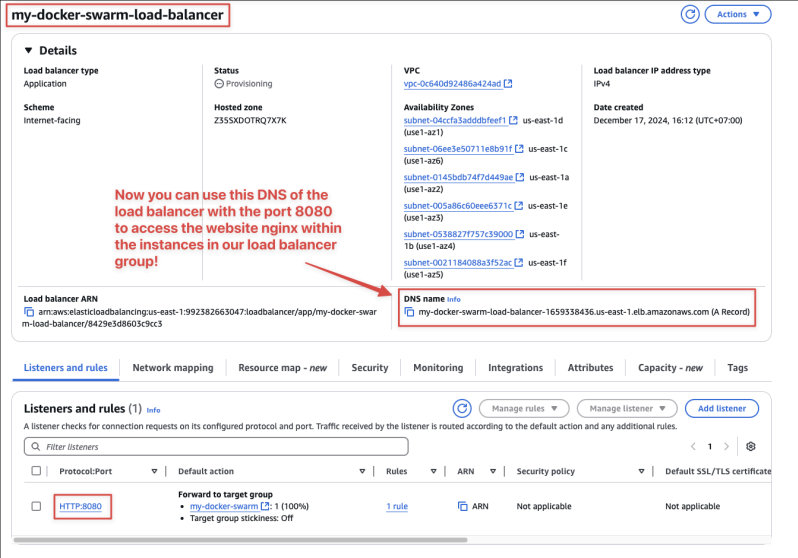Open the Attributes tab
The width and height of the screenshot is (798, 558).
(590, 368)
